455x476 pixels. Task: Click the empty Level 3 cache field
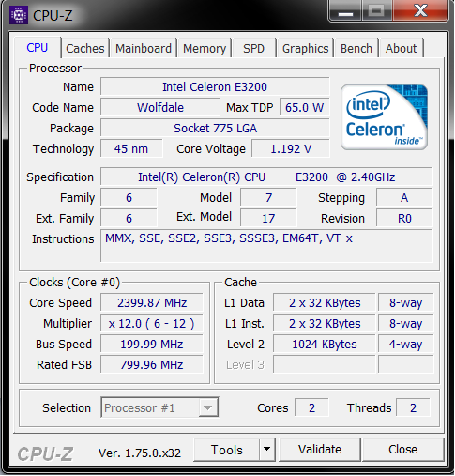pos(325,364)
